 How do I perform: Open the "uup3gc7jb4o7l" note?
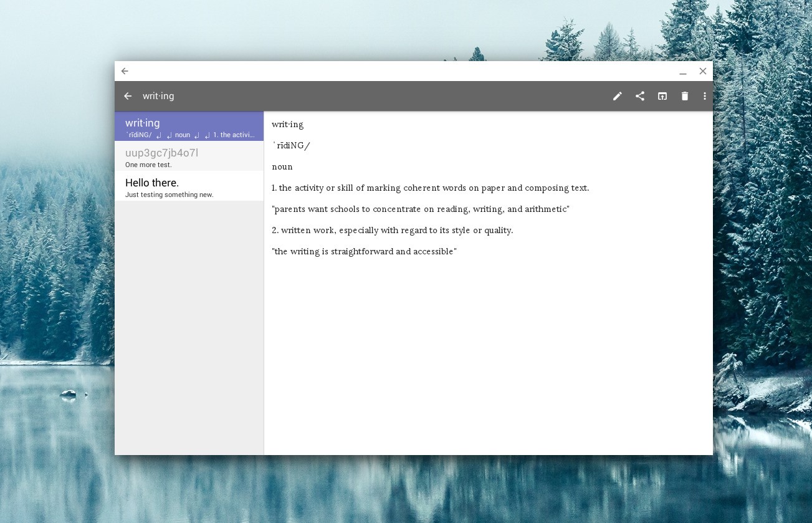pos(189,156)
